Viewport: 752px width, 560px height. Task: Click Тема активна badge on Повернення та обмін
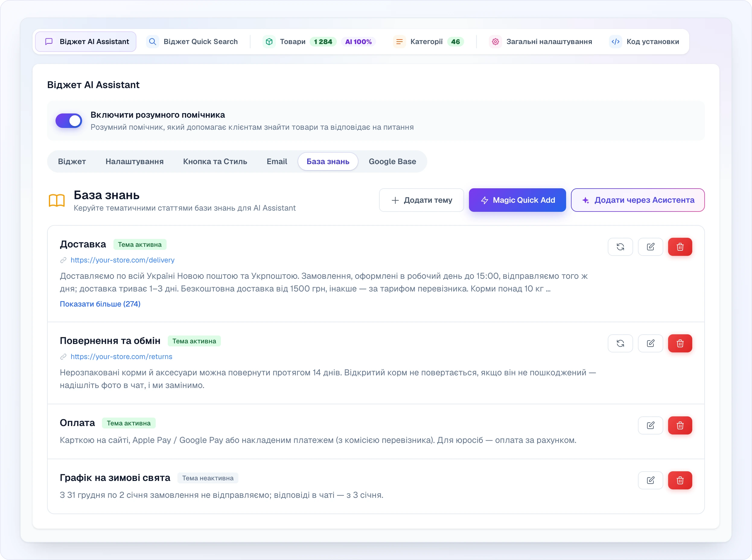194,341
